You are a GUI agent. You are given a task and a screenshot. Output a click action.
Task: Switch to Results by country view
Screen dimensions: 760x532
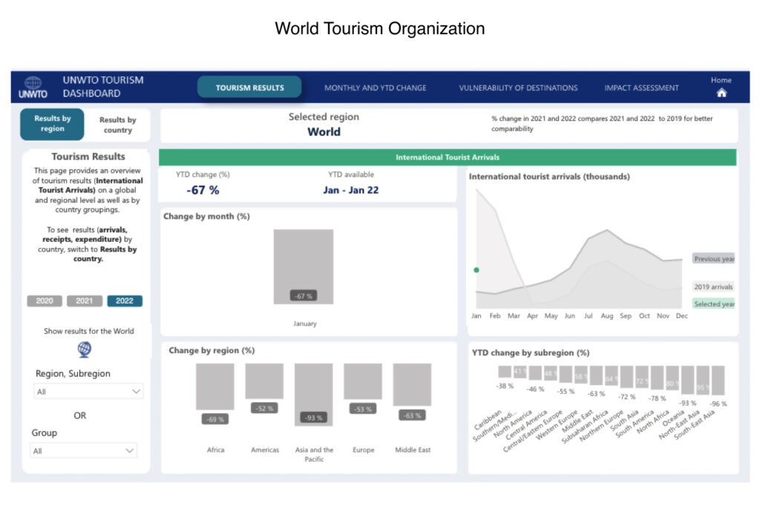pyautogui.click(x=117, y=125)
